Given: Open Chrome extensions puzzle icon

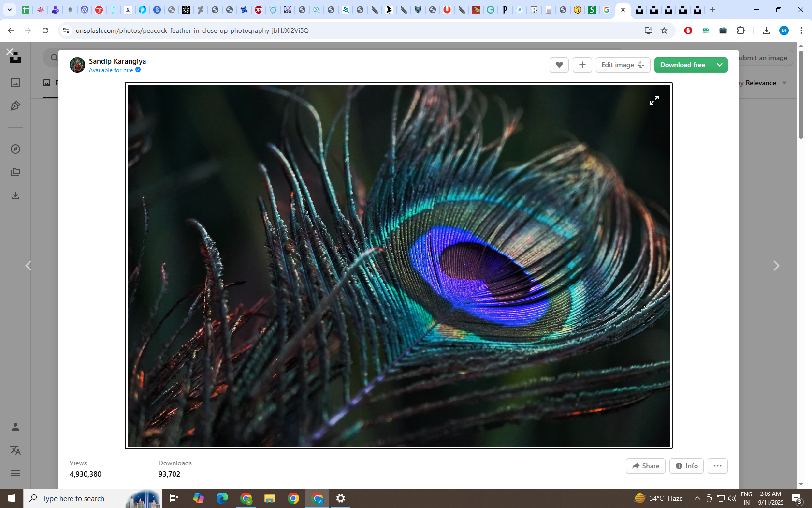Looking at the screenshot, I should tap(740, 30).
